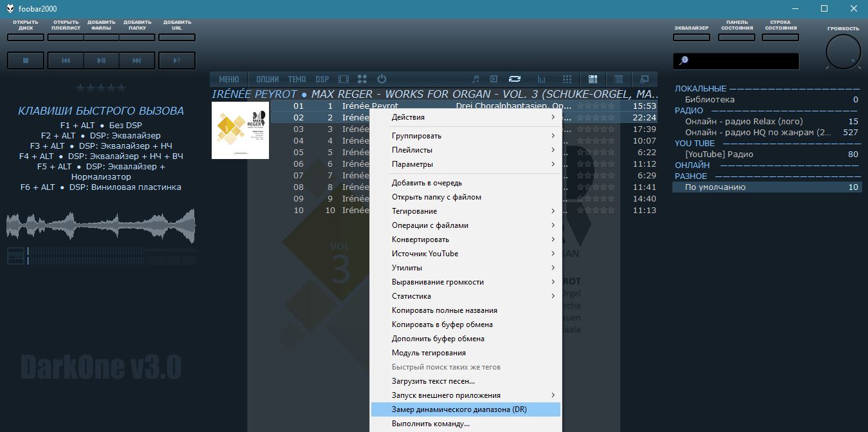Select the [YouTube] Радио playlist
Viewport: 868px width, 432px height.
766,155
